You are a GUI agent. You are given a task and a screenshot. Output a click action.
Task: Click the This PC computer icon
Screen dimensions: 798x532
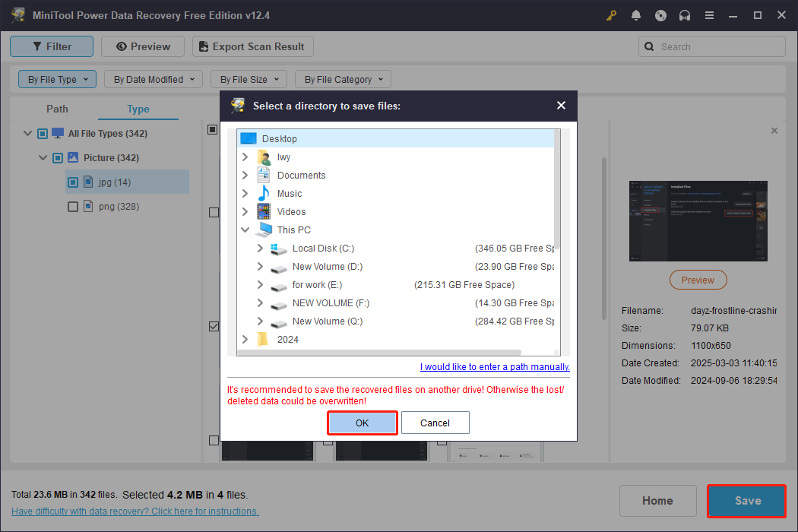coord(264,230)
